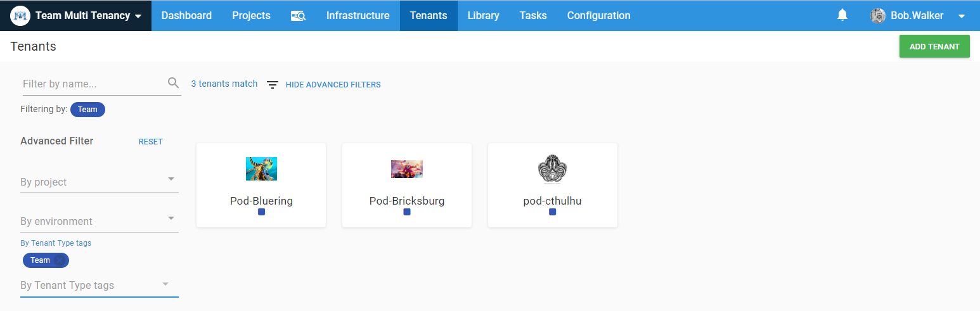
Task: Click the Filter by name input field
Action: coord(93,84)
